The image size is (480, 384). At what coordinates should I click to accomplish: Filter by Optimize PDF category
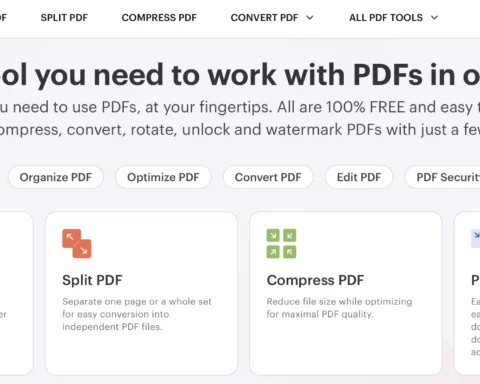pos(163,177)
